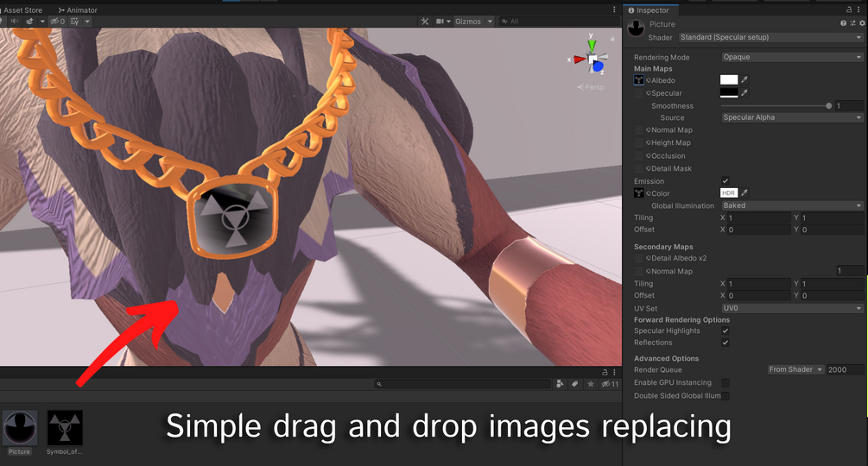
Task: Click the Detail Mask texture slot
Action: point(639,168)
